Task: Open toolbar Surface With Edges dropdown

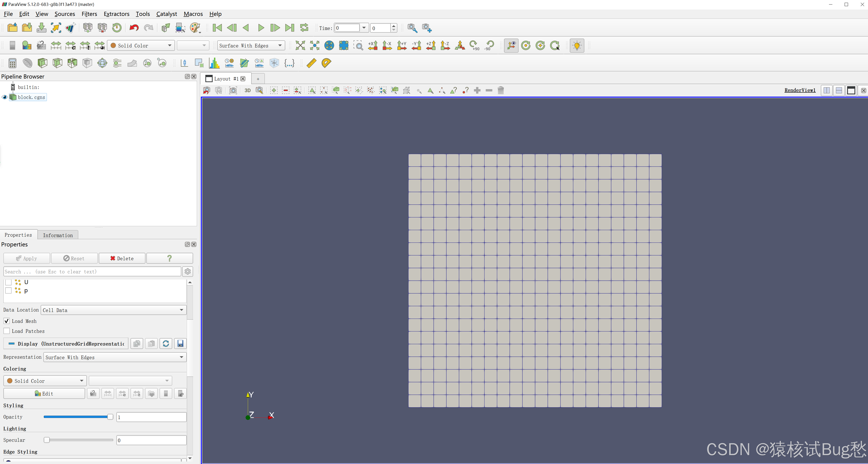Action: [x=251, y=45]
